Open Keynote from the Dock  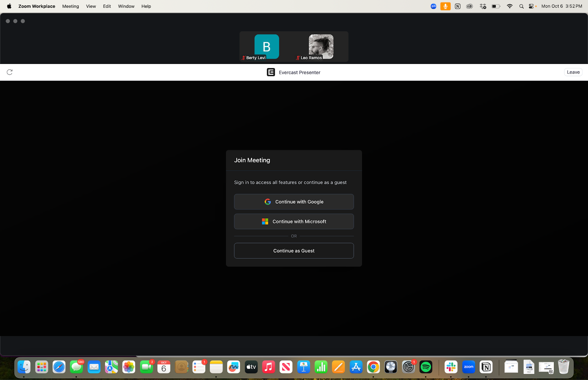coord(304,367)
